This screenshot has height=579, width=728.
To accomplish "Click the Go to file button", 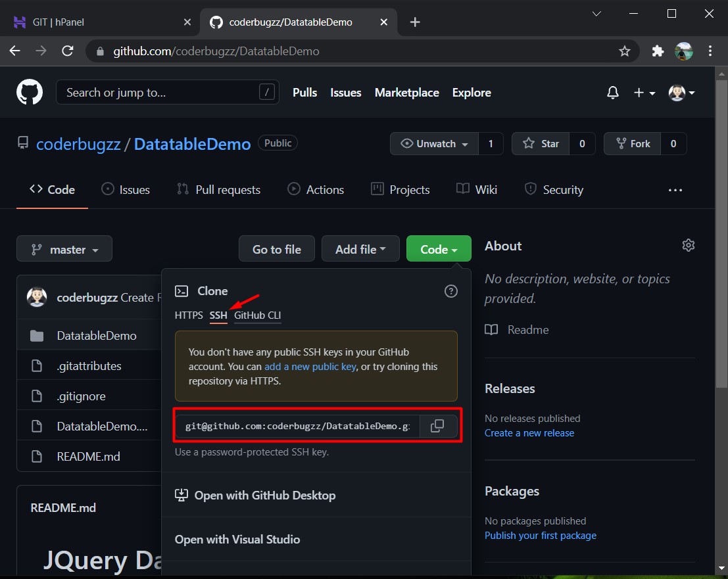I will (276, 248).
